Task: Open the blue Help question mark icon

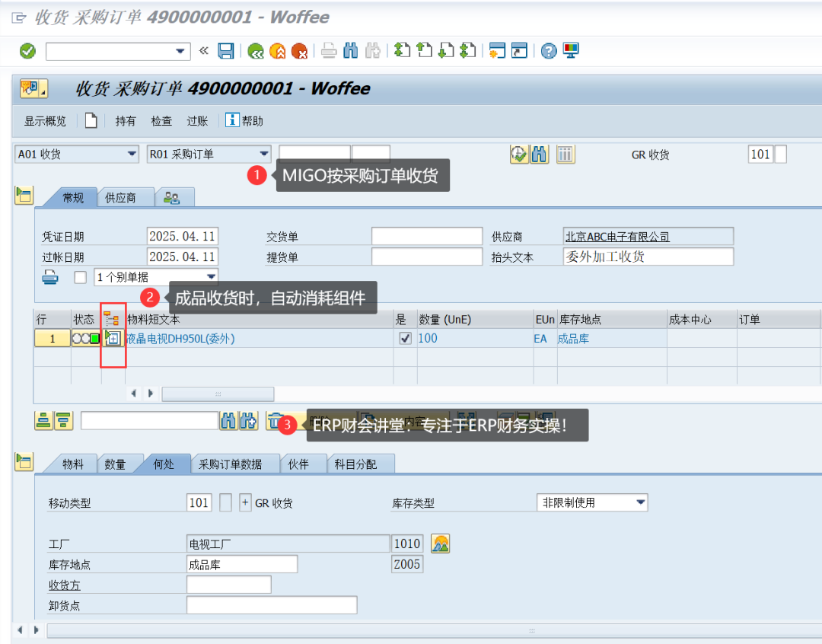Action: tap(549, 51)
